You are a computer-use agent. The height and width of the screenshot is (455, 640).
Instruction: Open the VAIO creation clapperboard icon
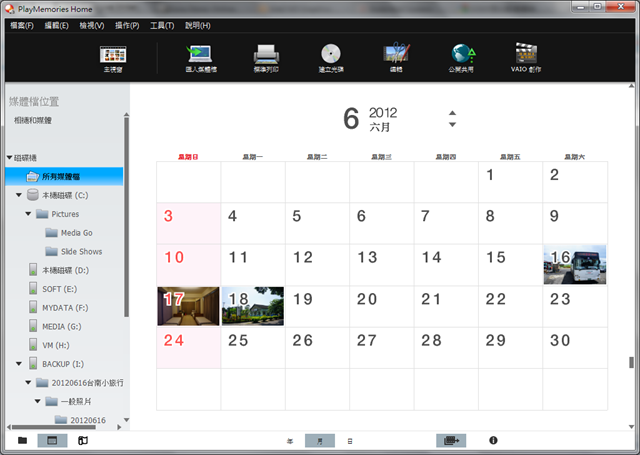[526, 53]
